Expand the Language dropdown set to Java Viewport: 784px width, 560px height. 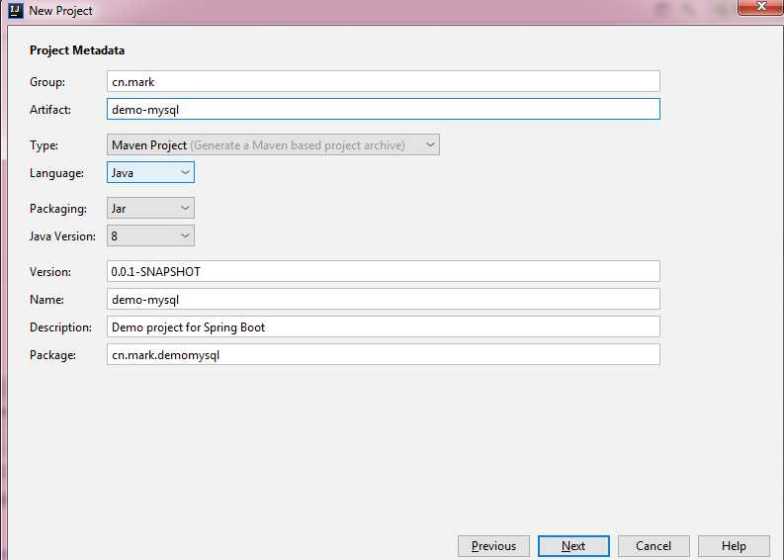[150, 172]
